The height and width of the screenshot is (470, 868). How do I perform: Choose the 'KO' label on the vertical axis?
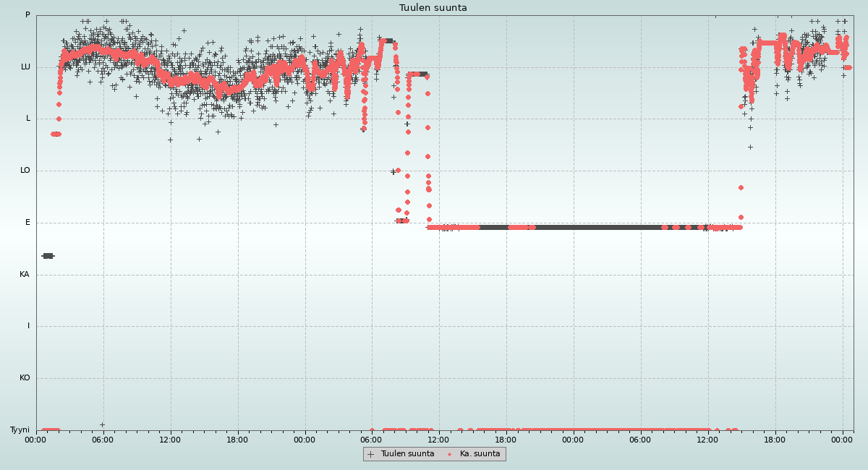(x=25, y=378)
